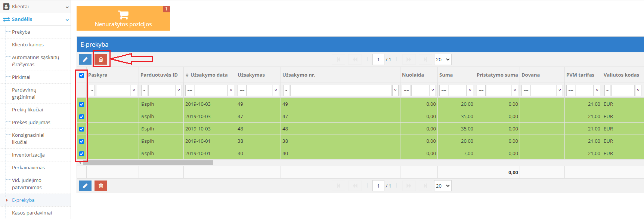Clear the Užsakymo nr. filter x icon
644x219 pixels.
(x=395, y=90)
